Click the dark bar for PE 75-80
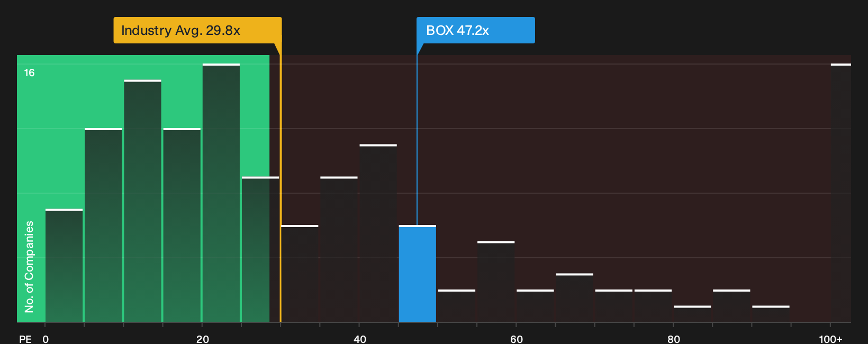Viewport: 868px width, 344px height. point(653,306)
